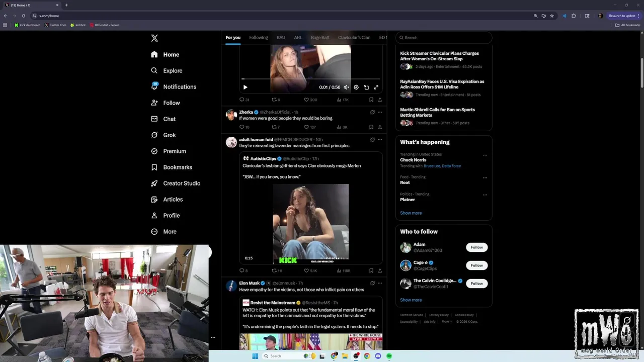The image size is (644, 362).
Task: Open more options on adult human foid's post
Action: (380, 139)
